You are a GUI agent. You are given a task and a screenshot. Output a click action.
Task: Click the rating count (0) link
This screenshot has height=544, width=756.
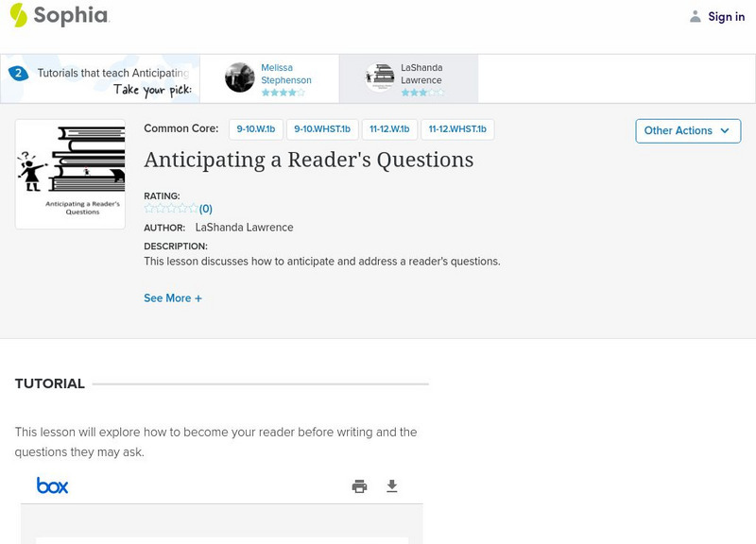point(206,209)
